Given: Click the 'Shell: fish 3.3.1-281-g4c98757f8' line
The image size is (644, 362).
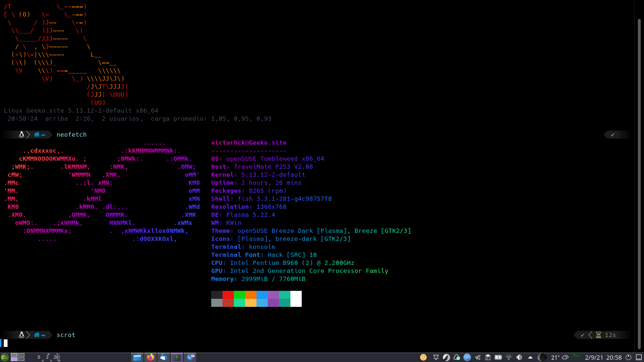Looking at the screenshot, I should [272, 199].
